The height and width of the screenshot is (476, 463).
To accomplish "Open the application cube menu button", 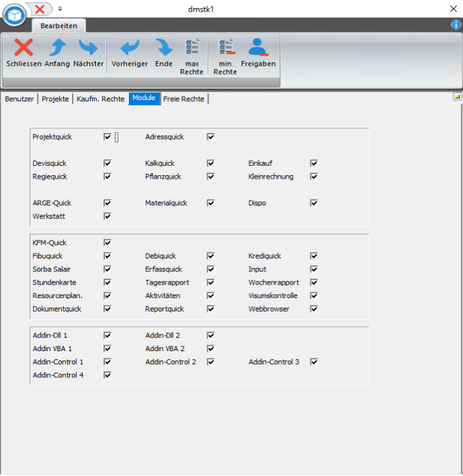I will pos(14,15).
